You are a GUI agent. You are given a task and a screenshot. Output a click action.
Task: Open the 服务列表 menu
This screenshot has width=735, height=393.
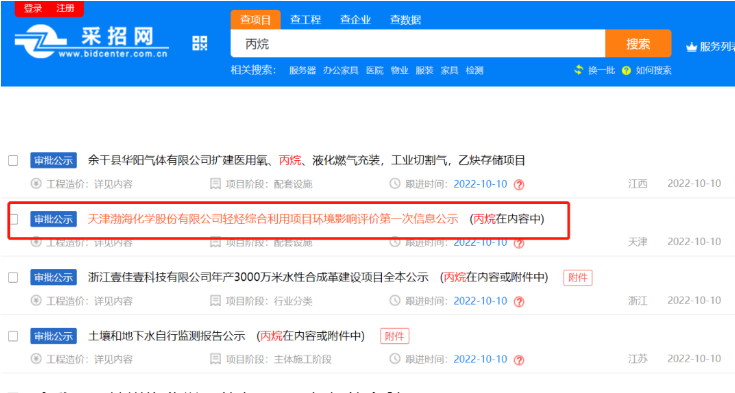point(717,47)
